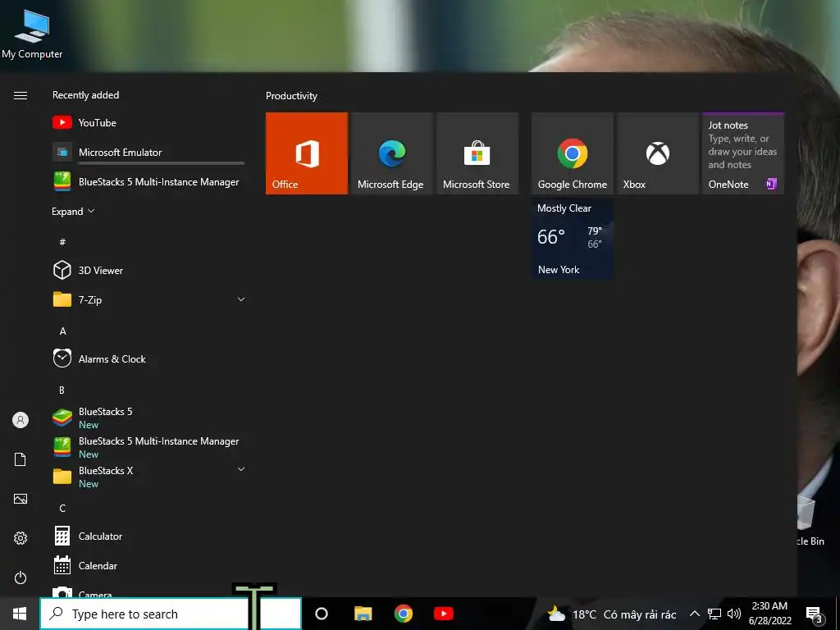The height and width of the screenshot is (630, 840).
Task: Open the taskbar weather widget 18°C
Action: click(611, 614)
